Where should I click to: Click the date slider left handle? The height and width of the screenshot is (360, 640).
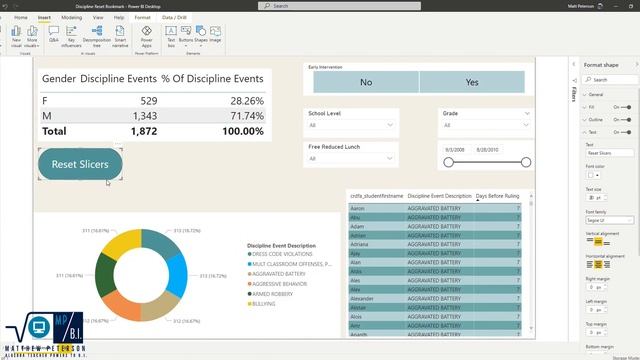tap(449, 162)
